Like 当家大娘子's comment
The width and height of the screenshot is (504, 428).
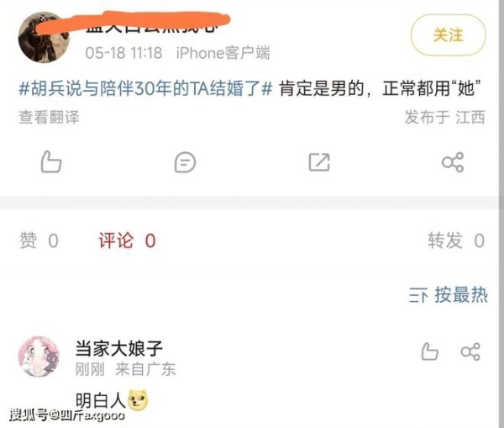click(430, 351)
